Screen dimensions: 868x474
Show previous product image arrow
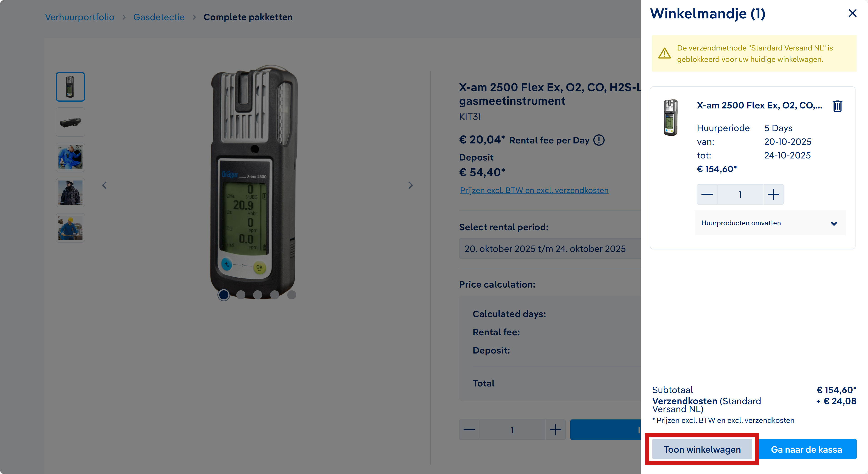pos(105,185)
